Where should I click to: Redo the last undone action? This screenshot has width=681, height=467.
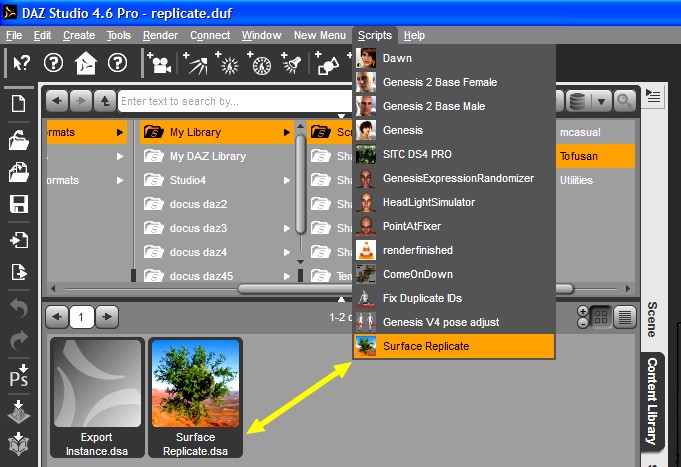pyautogui.click(x=19, y=340)
